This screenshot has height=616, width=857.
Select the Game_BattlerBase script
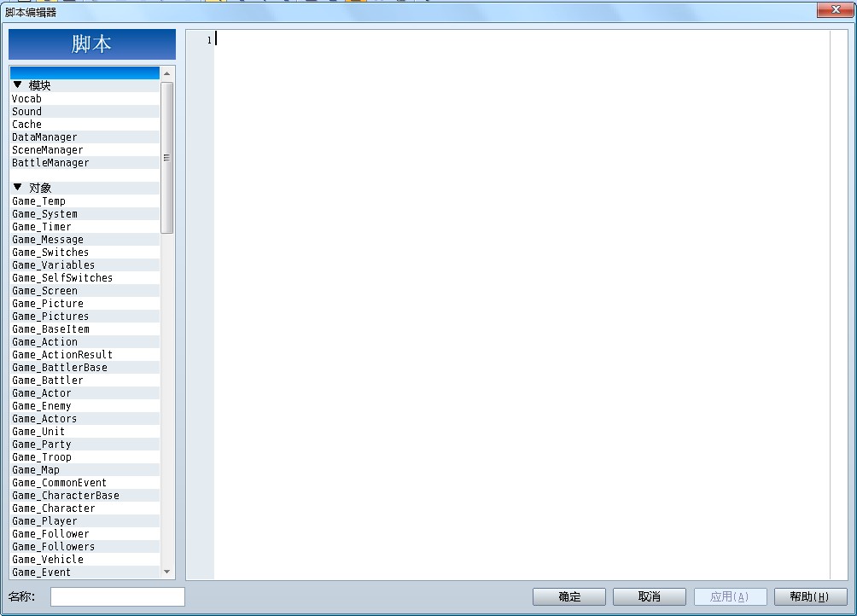(x=85, y=368)
